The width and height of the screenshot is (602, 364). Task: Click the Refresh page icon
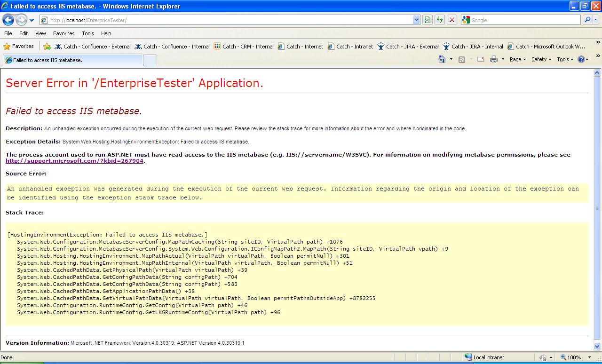(439, 20)
